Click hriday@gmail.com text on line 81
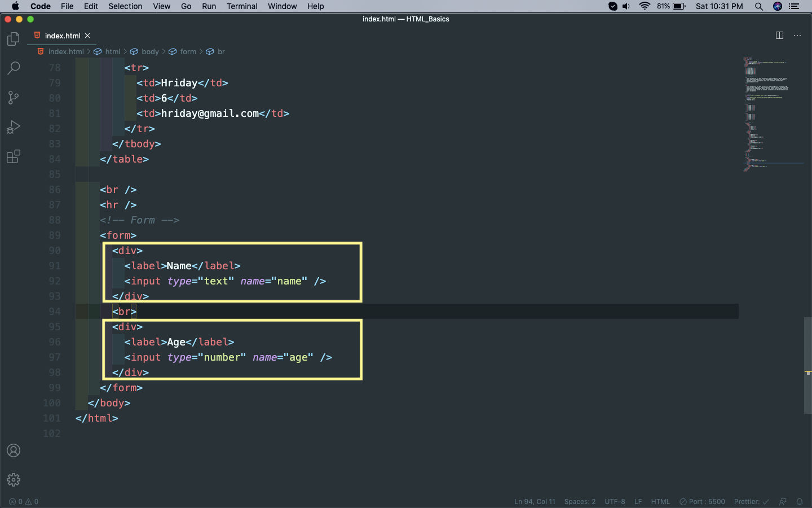Viewport: 812px width, 508px height. pos(210,113)
